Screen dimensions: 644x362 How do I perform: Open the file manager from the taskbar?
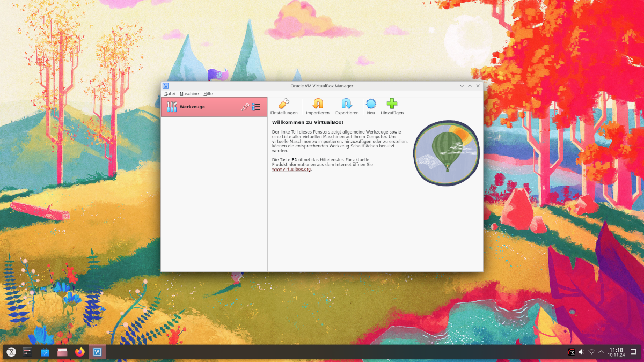click(x=62, y=352)
